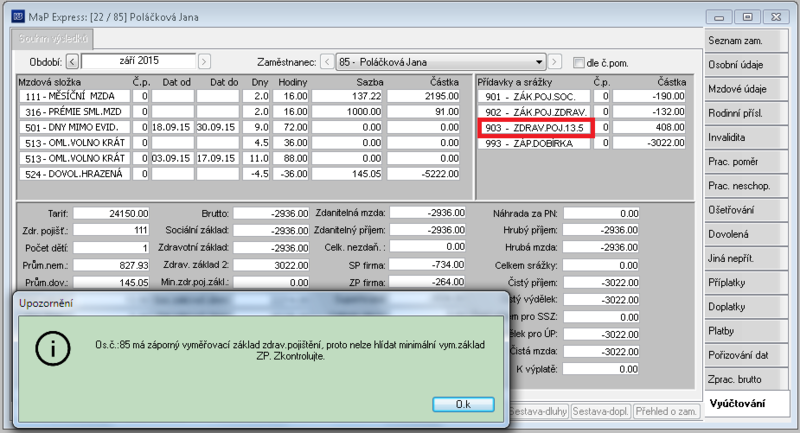Viewport: 800px width, 433px height.
Task: Click the Přehled o zam. button
Action: [x=665, y=411]
